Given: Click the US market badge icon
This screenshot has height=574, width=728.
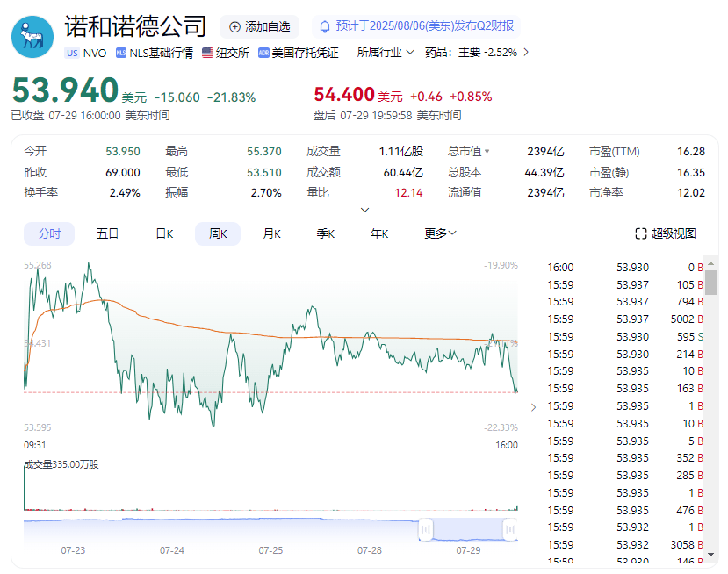Looking at the screenshot, I should coord(72,53).
